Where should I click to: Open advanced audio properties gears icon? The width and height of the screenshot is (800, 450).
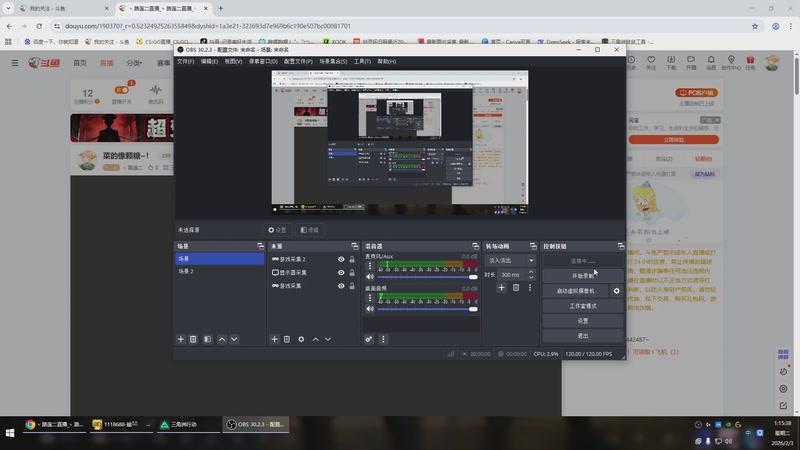369,339
